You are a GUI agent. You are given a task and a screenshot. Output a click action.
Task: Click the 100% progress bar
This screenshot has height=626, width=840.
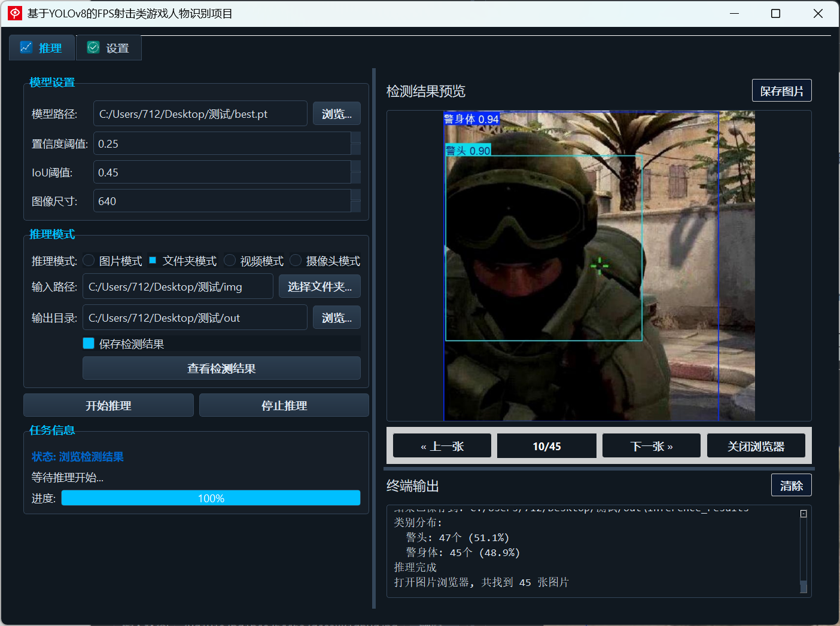(x=211, y=498)
